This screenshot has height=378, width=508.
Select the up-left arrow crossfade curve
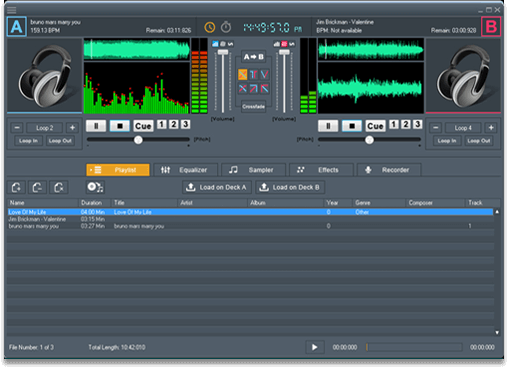(x=264, y=88)
